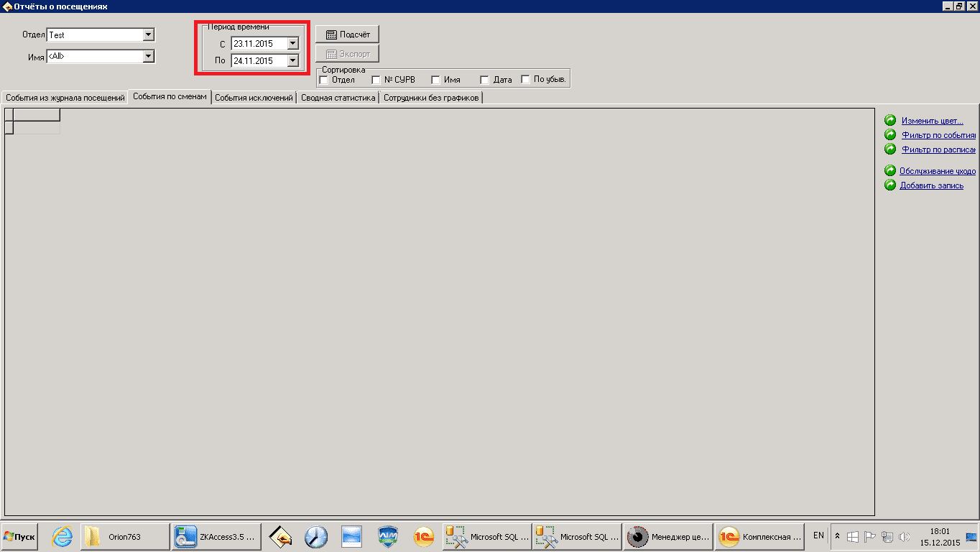Open the События исключений tab
980x552 pixels.
point(254,98)
